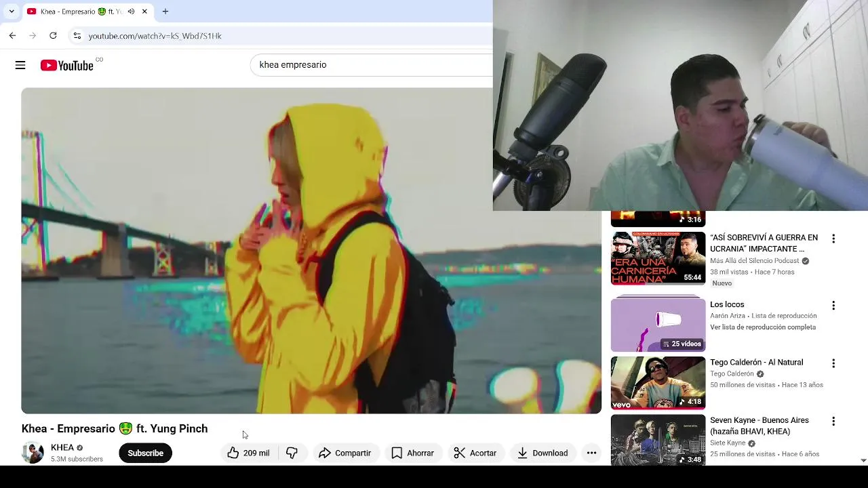868x488 pixels.
Task: Click the 5.3M subscribers text
Action: (x=77, y=459)
